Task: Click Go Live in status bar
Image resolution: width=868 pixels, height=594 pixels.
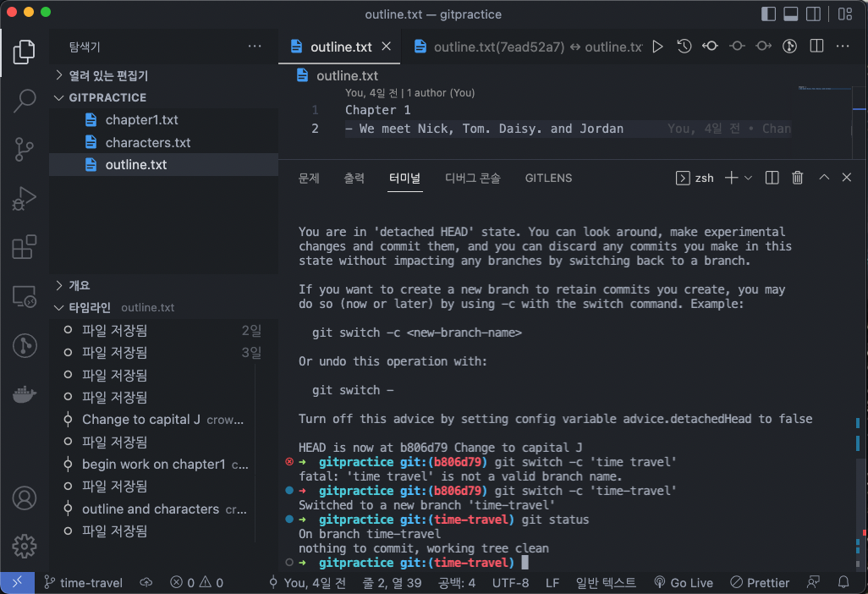Action: pos(684,582)
